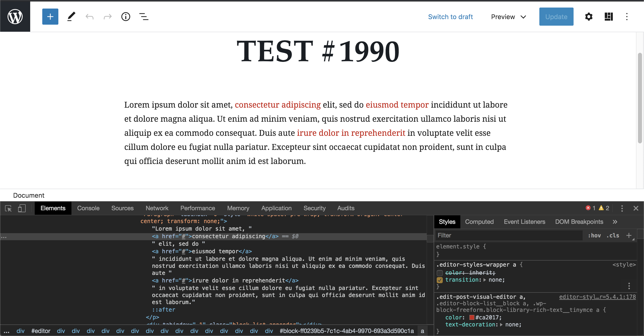
Task: Select the Styles pane tab
Action: coord(447,222)
